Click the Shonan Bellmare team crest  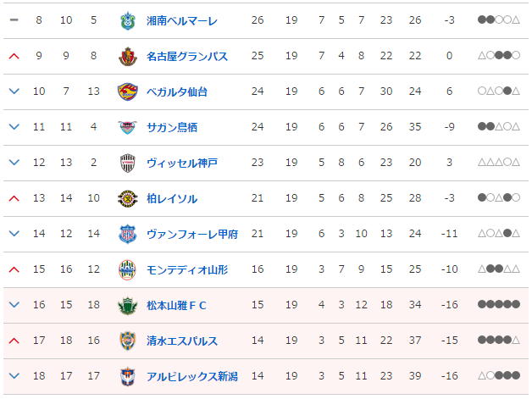click(x=127, y=20)
